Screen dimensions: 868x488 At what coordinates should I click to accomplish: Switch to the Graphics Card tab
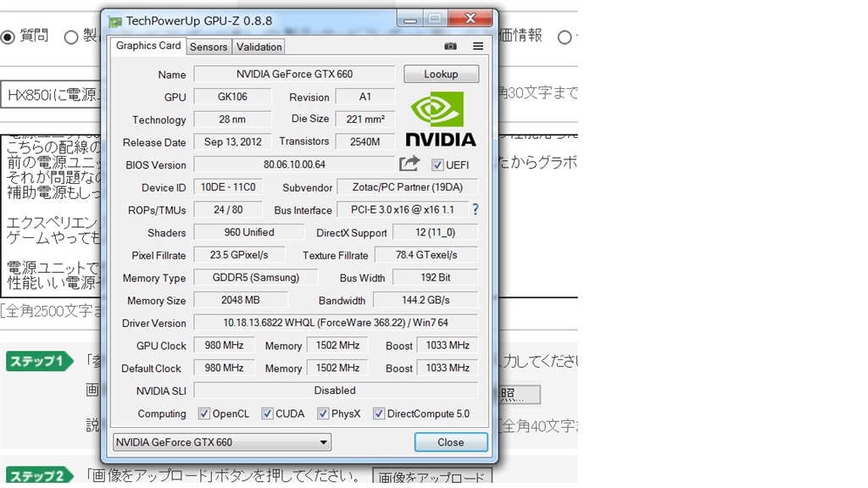coord(147,46)
